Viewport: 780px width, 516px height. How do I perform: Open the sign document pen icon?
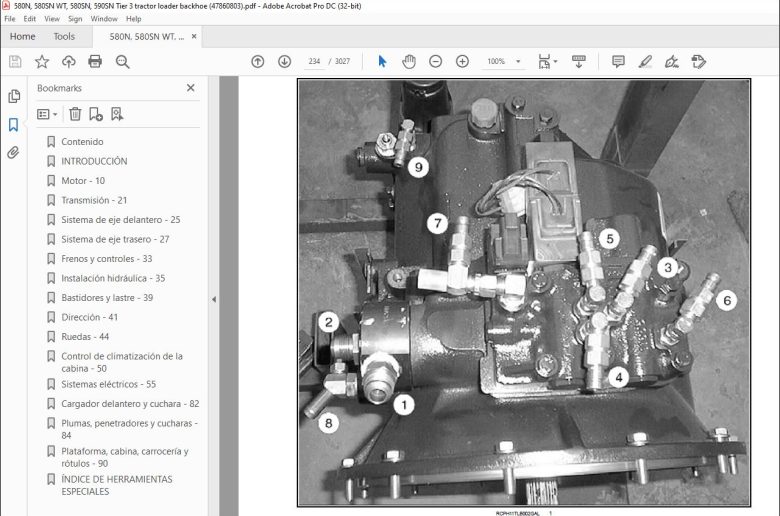(x=672, y=62)
